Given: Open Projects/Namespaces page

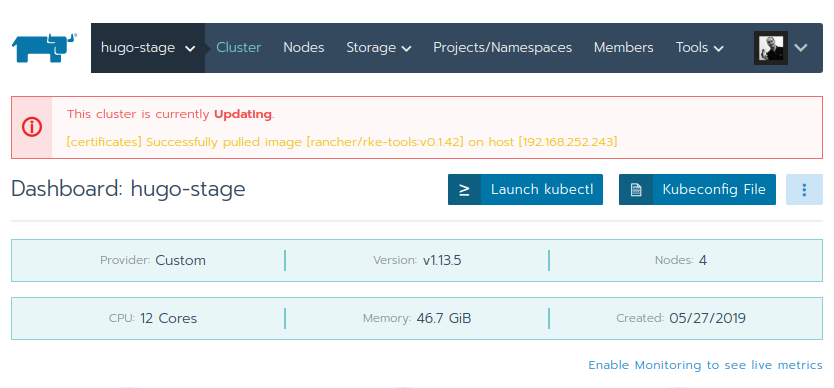Looking at the screenshot, I should [x=503, y=48].
